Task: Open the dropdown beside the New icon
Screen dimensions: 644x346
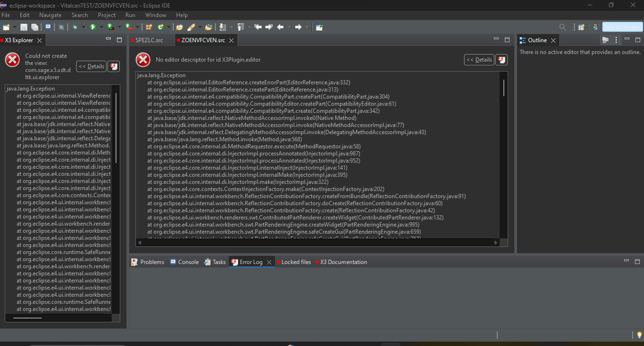Action: click(x=15, y=27)
